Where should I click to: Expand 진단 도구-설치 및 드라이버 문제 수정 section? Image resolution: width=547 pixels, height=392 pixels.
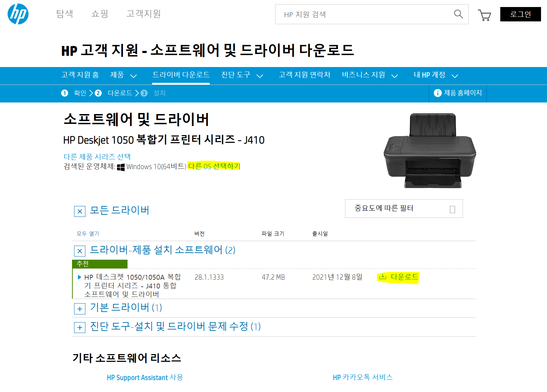click(x=80, y=327)
